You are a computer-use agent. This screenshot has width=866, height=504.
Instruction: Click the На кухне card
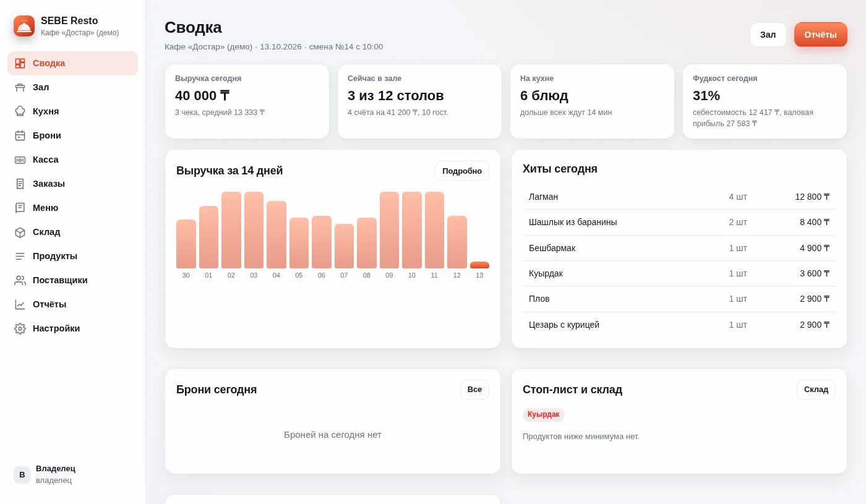tap(592, 101)
